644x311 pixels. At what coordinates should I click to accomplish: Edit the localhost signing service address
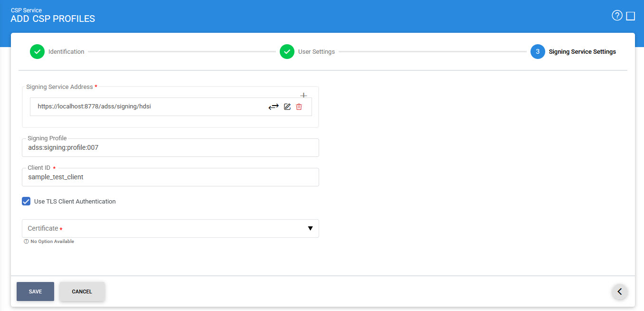point(287,107)
